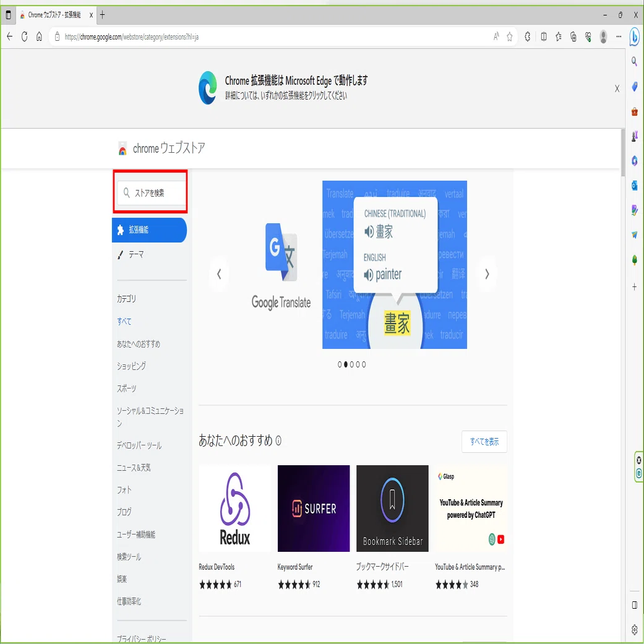Screen dimensions: 644x644
Task: Select the 検索ツール category
Action: click(129, 557)
